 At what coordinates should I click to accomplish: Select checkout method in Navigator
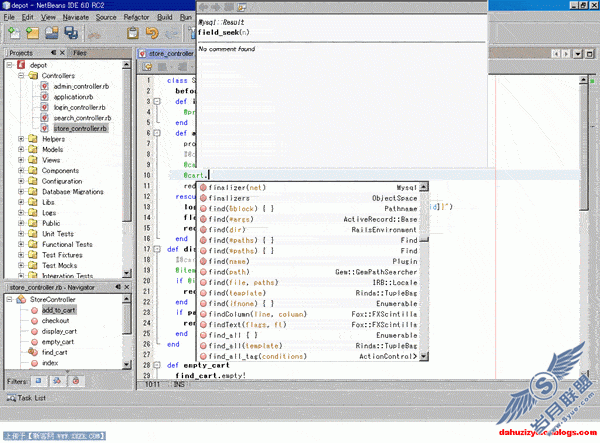pos(55,321)
